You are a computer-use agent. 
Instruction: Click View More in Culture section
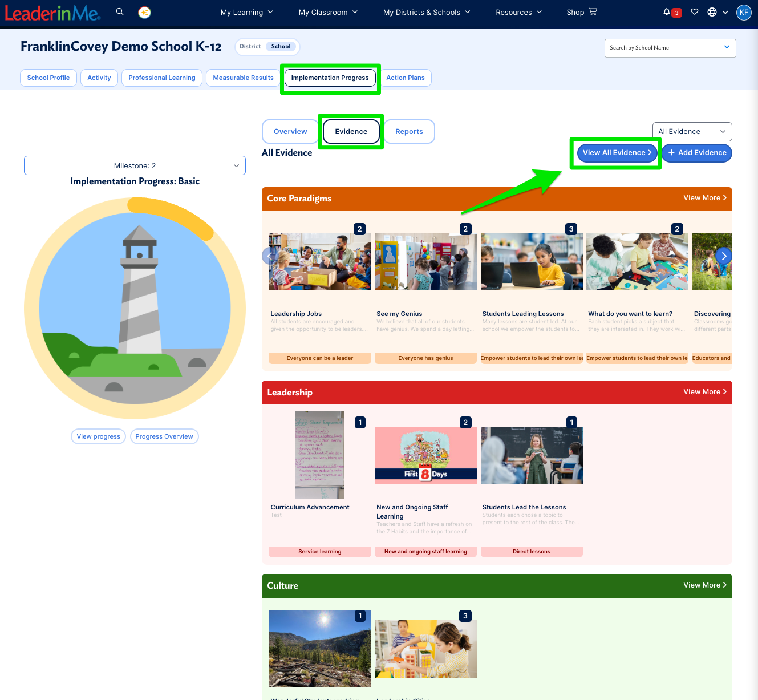(x=705, y=585)
